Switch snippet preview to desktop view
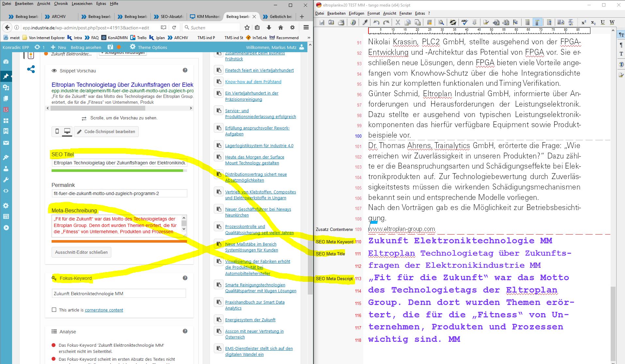The height and width of the screenshot is (364, 625). tap(67, 131)
